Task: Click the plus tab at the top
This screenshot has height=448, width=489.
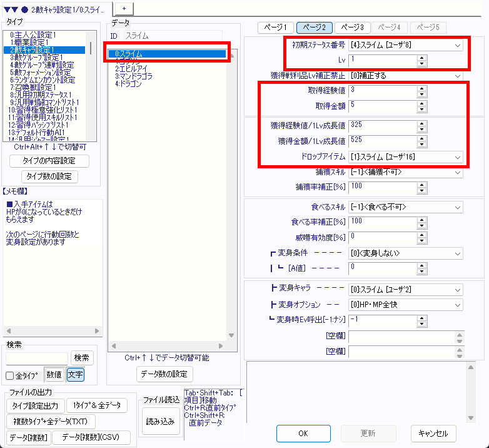Action: [x=123, y=8]
